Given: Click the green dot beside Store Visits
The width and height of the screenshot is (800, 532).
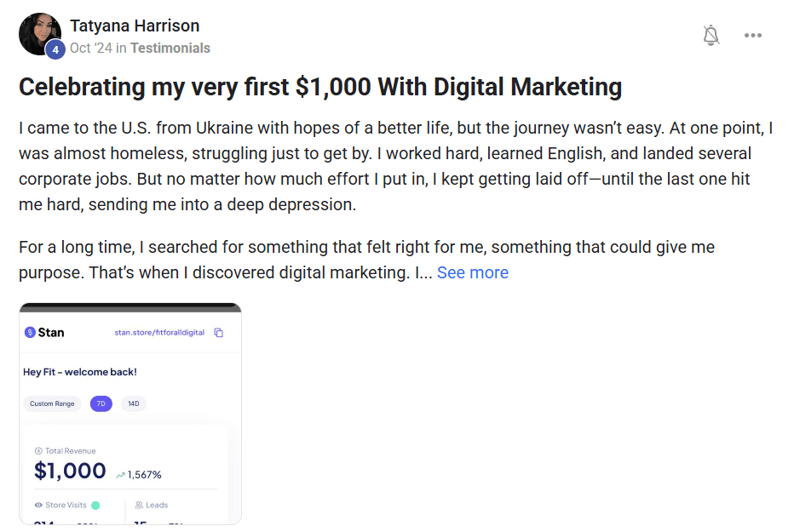Looking at the screenshot, I should (x=95, y=505).
